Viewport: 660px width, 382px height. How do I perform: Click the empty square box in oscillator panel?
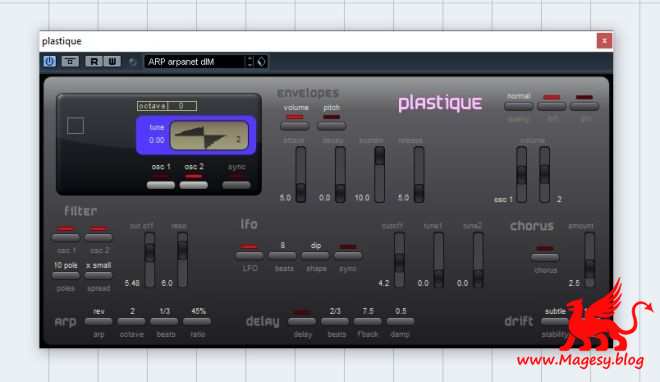coord(75,126)
